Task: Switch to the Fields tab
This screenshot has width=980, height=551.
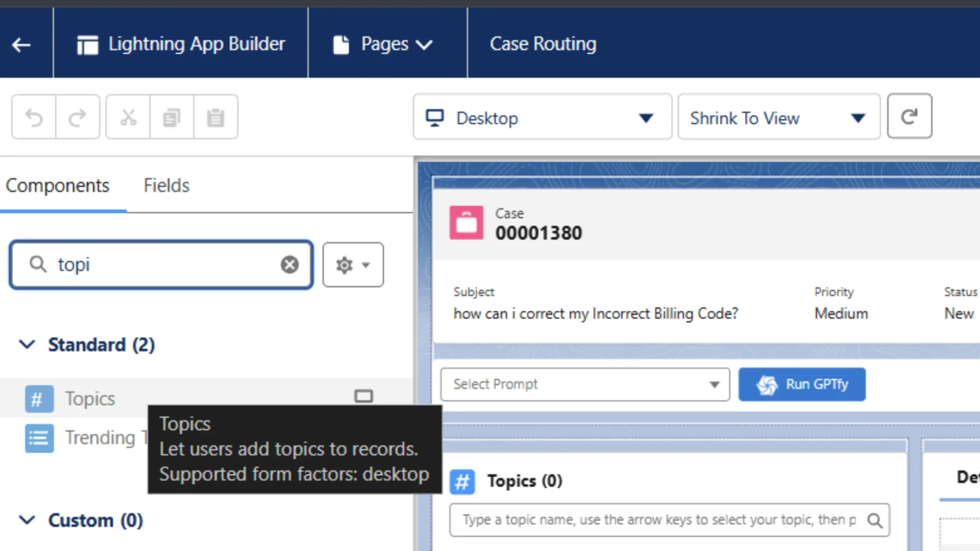Action: [x=166, y=186]
